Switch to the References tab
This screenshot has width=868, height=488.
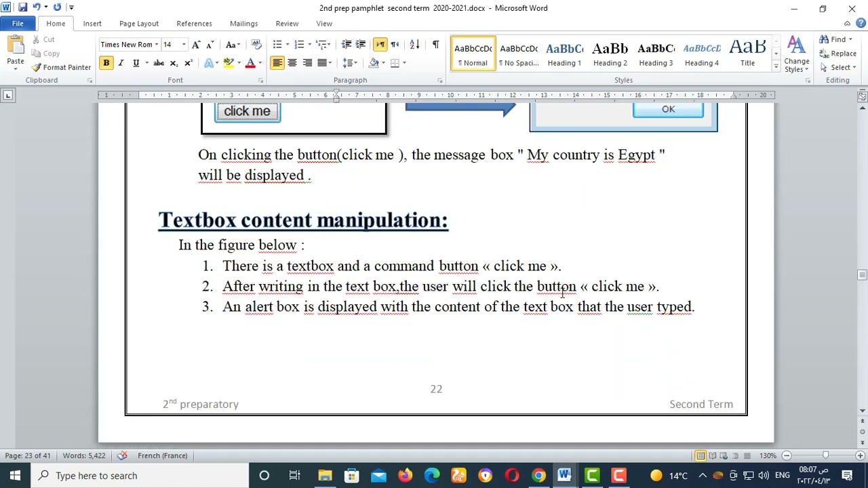195,24
